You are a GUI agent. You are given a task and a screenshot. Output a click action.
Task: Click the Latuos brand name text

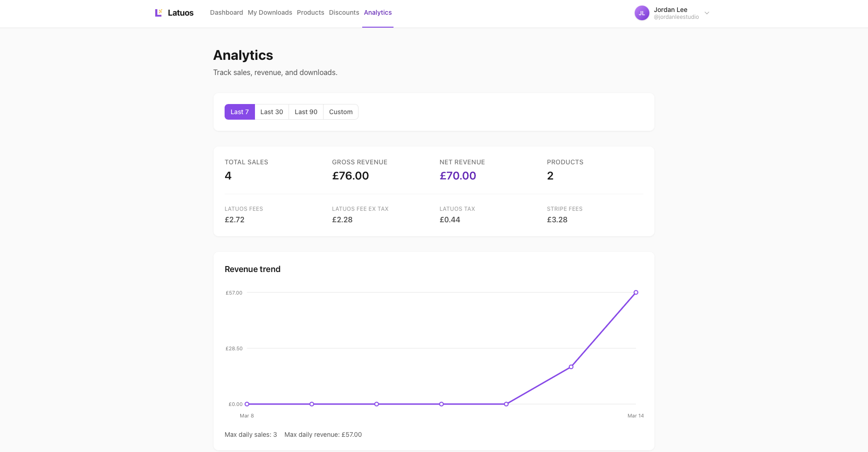tap(180, 13)
